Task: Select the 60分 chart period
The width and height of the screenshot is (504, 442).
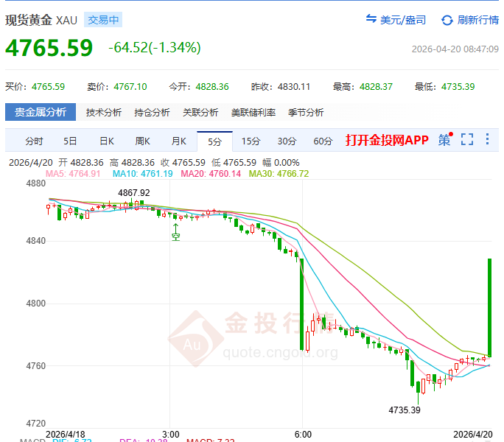Action: point(323,141)
